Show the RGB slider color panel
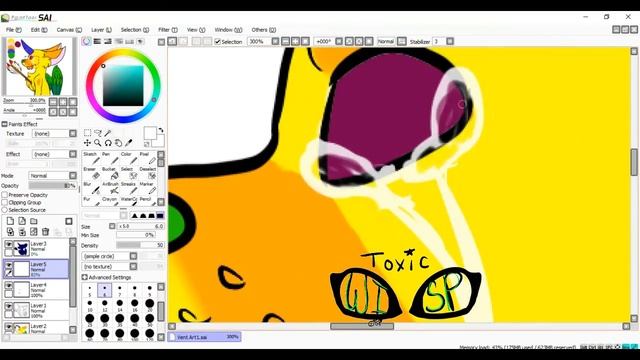The height and width of the screenshot is (360, 640). click(x=97, y=41)
